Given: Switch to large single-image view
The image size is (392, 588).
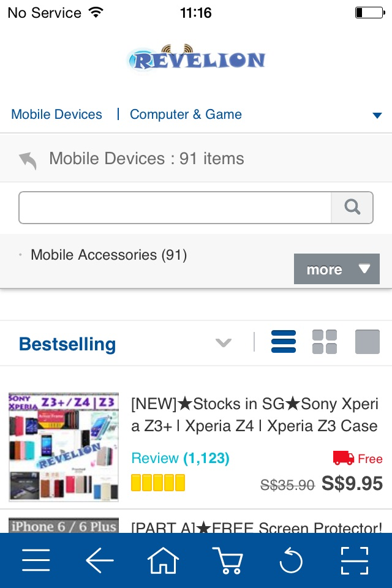Looking at the screenshot, I should pos(367,342).
